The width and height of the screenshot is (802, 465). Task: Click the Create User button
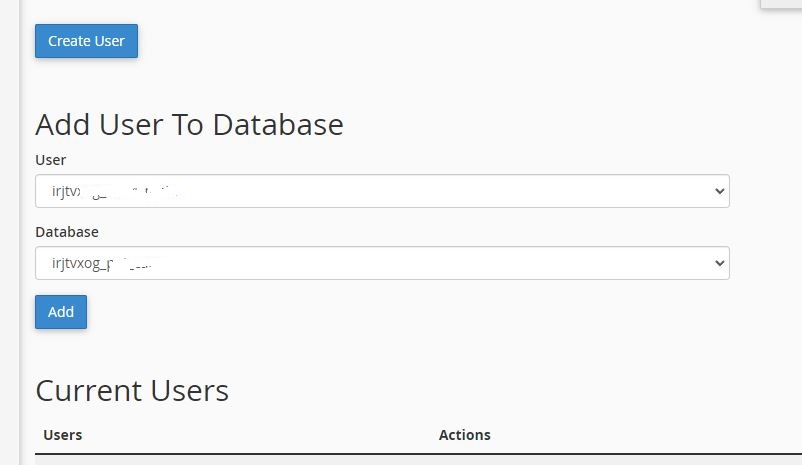[x=86, y=41]
